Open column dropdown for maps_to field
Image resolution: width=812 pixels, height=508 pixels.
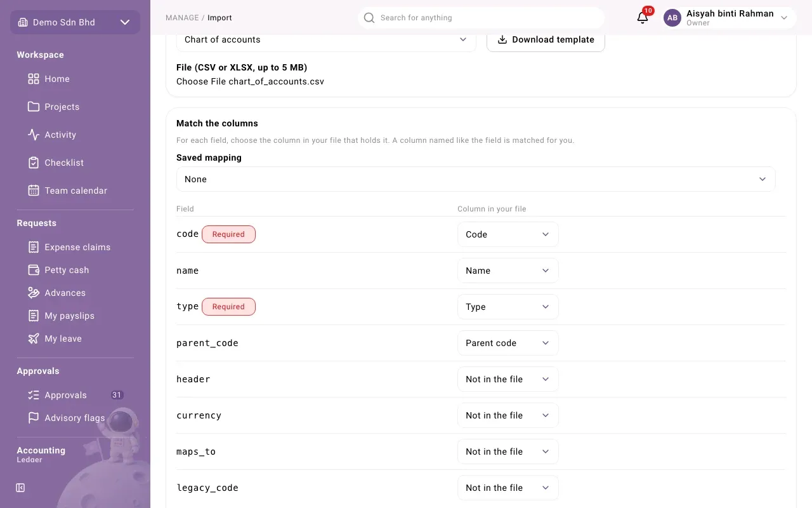point(508,451)
